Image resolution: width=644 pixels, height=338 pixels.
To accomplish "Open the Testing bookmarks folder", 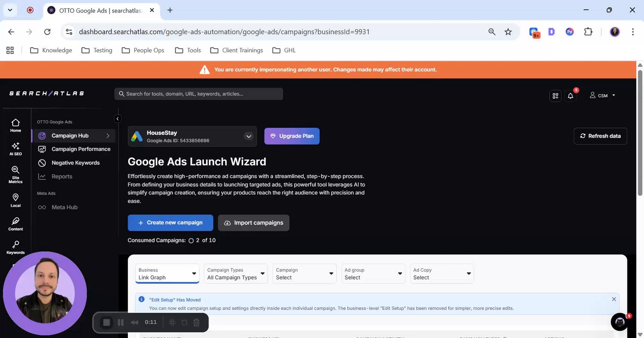I will coord(96,50).
